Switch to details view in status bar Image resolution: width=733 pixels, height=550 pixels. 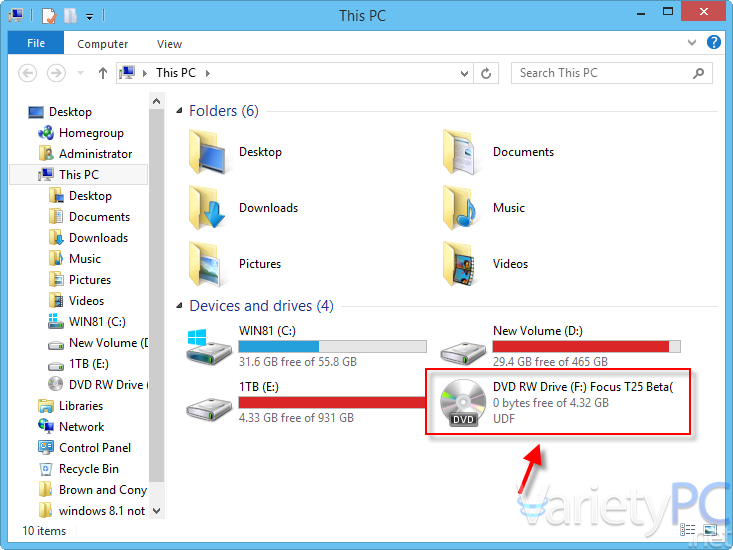(687, 530)
